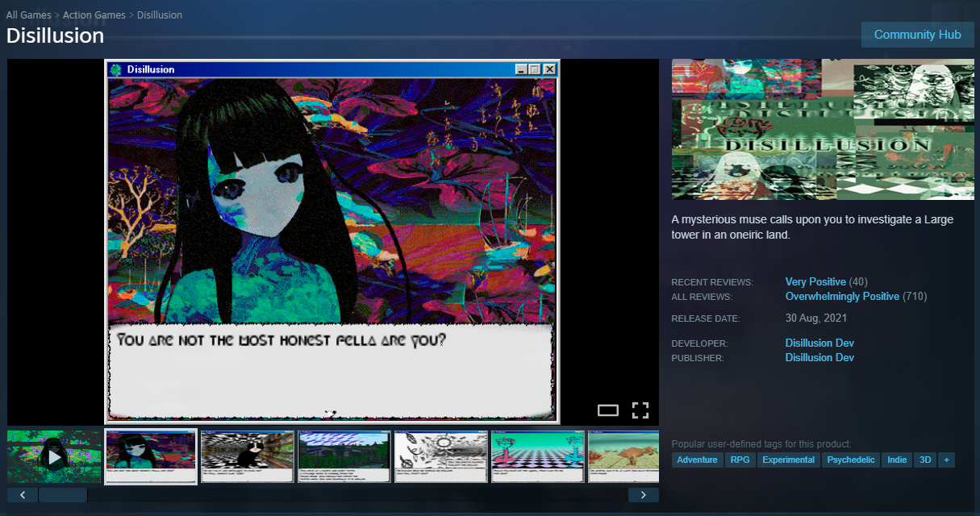Screen dimensions: 980x516
Task: Click the Disillusion page title heading
Action: coord(55,36)
